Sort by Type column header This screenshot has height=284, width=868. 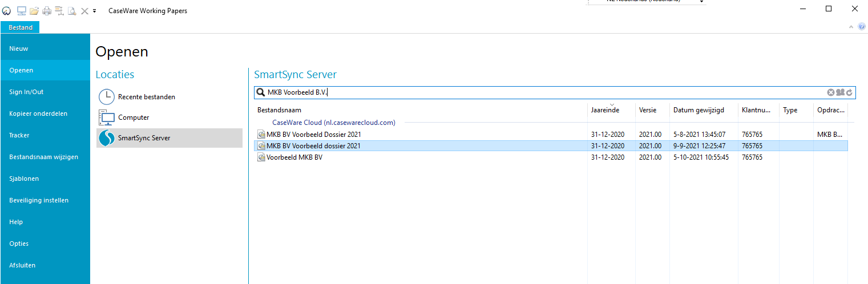797,110
